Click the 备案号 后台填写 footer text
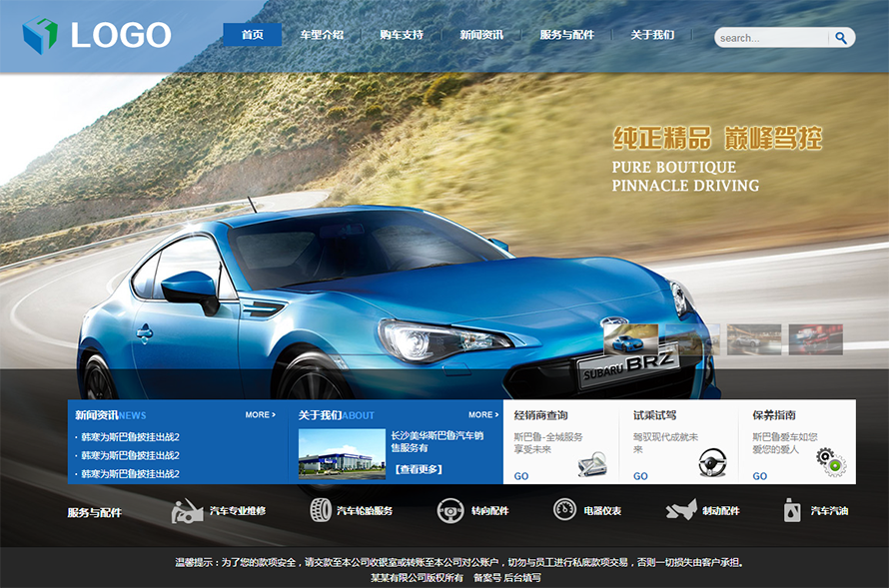Screen dimensions: 889x588 [x=507, y=578]
